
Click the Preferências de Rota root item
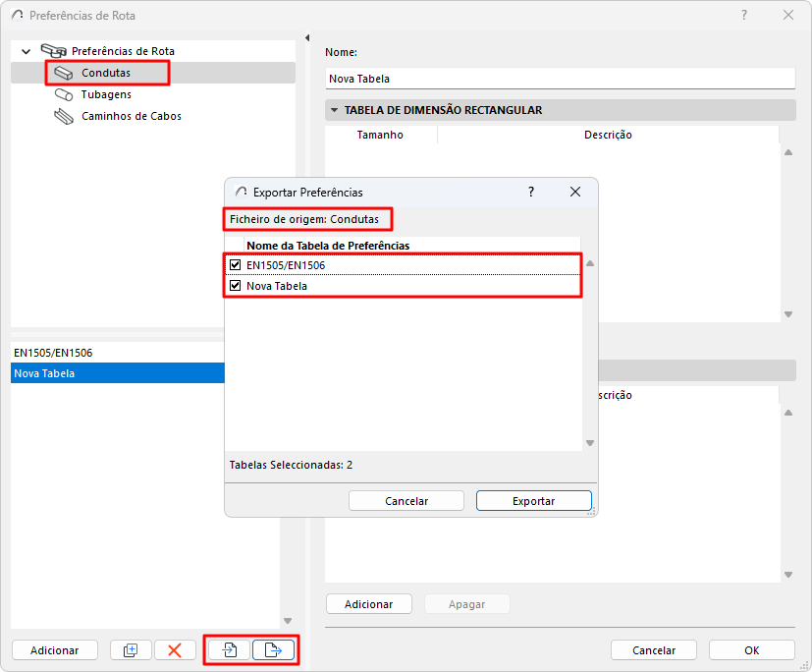click(x=123, y=51)
